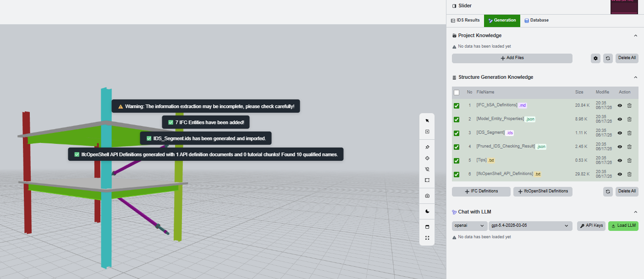Delete the Model_Entity_Properties file with trash icon
Image resolution: width=644 pixels, height=279 pixels.
click(x=629, y=119)
